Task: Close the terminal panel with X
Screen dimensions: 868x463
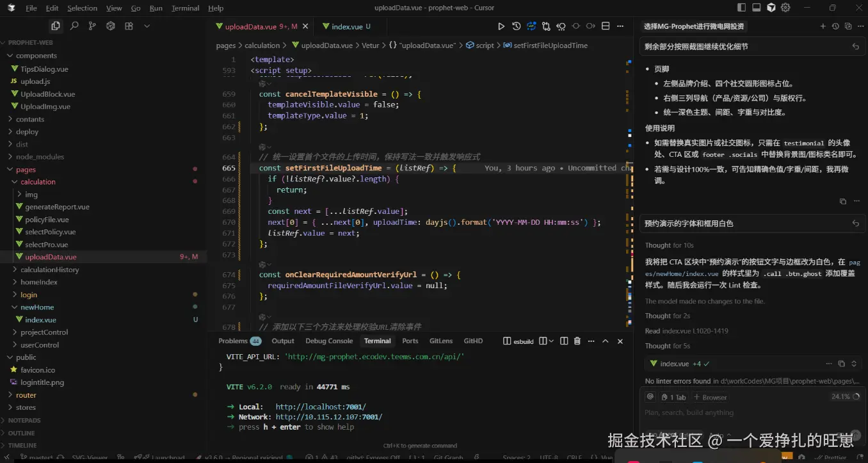Action: tap(620, 341)
